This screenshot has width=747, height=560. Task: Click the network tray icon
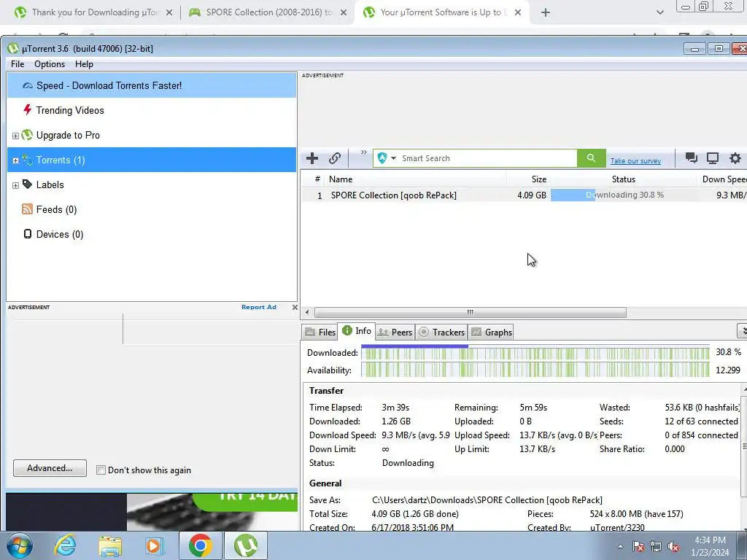click(656, 546)
